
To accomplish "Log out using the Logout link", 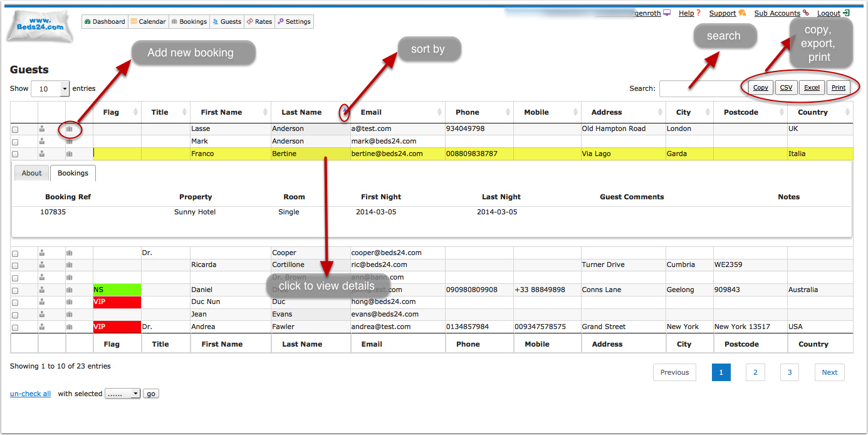I will (x=829, y=13).
